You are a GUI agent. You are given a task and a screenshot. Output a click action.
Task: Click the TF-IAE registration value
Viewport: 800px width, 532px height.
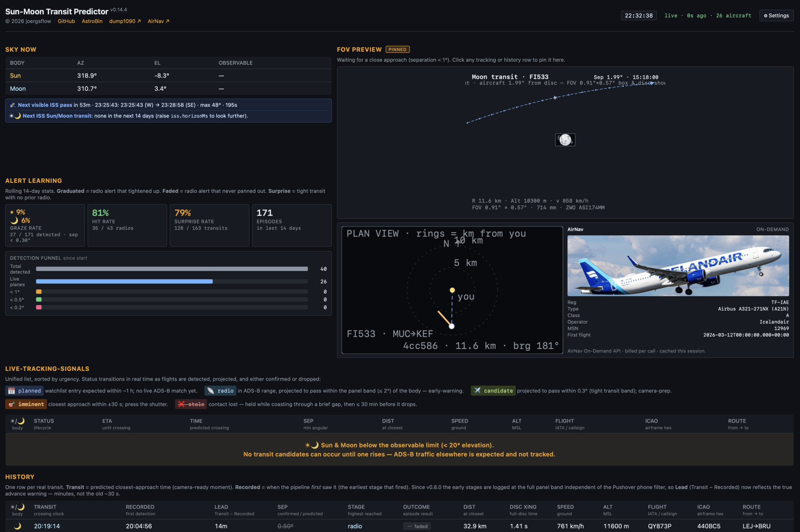click(x=780, y=302)
